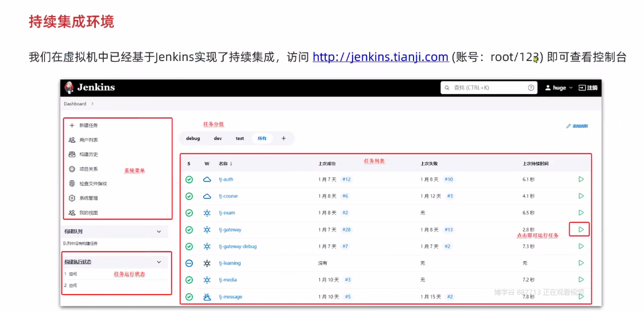Click the tj-course build #6 badge

pyautogui.click(x=345, y=196)
